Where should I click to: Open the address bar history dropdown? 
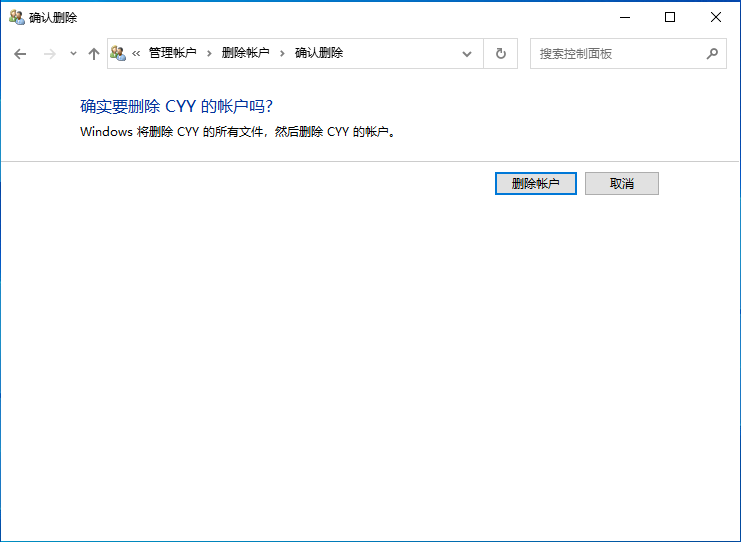pyautogui.click(x=467, y=54)
